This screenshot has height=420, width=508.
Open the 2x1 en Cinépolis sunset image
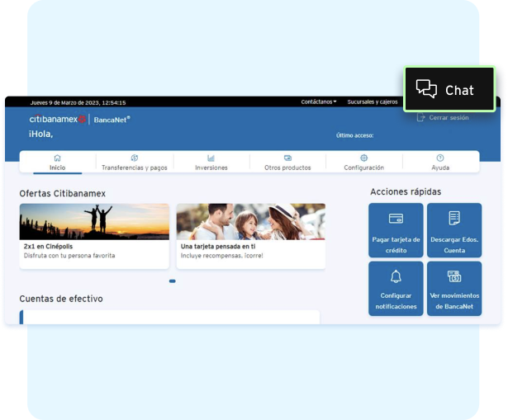(x=94, y=222)
